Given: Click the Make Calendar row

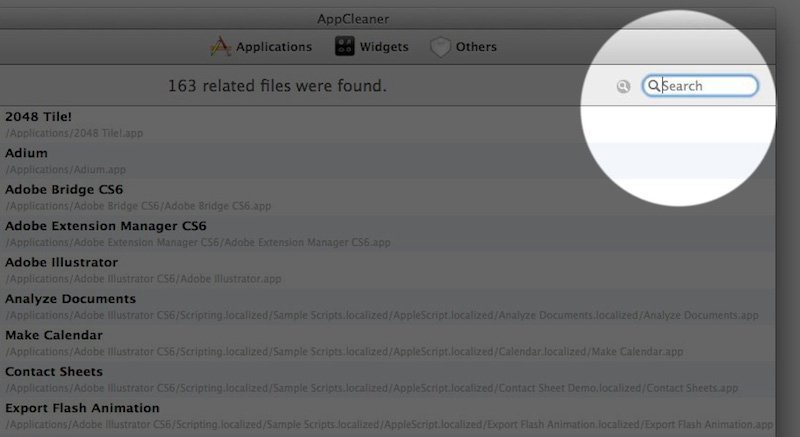Looking at the screenshot, I should (54, 335).
